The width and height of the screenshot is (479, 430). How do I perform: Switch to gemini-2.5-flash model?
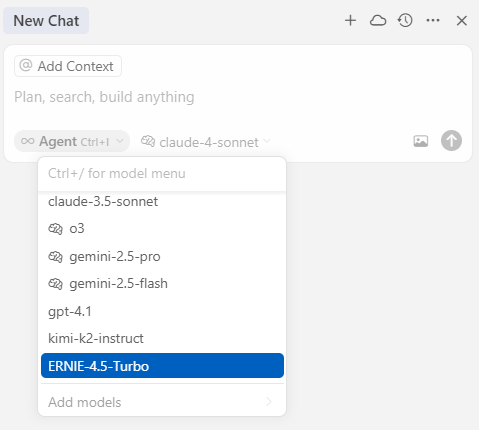(x=162, y=284)
